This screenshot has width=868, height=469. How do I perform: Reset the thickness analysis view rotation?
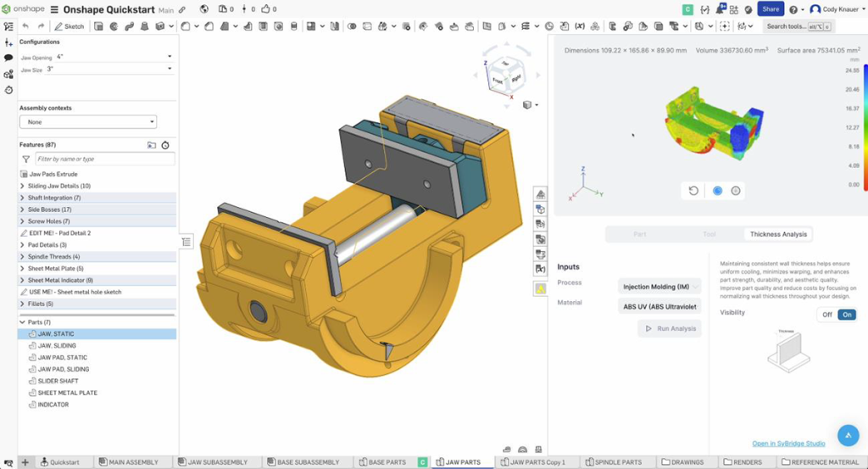(x=693, y=191)
